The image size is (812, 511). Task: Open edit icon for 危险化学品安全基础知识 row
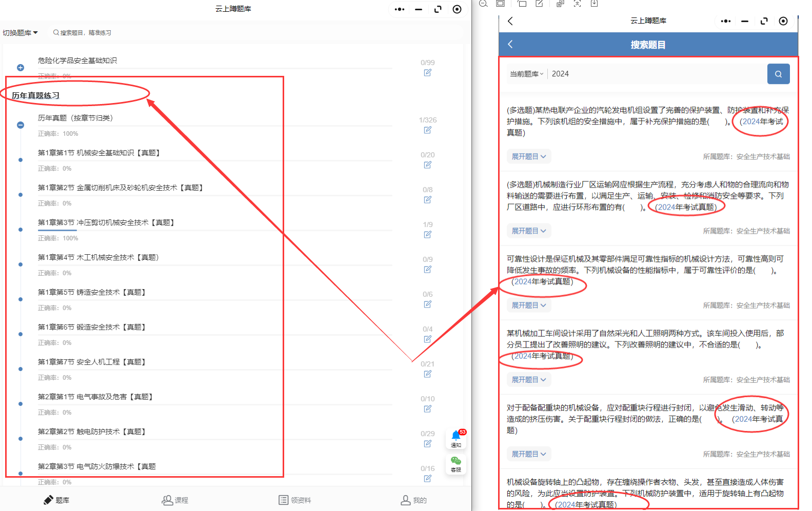(x=427, y=73)
